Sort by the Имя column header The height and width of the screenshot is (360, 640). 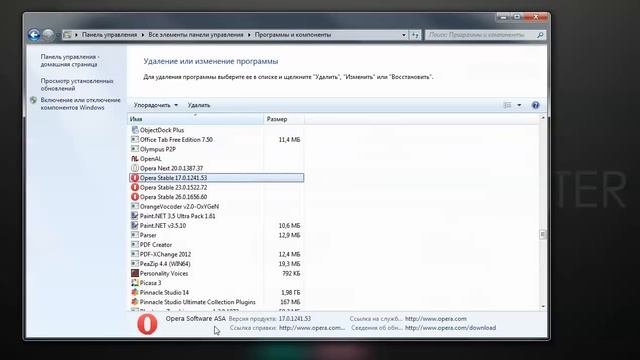click(x=196, y=119)
